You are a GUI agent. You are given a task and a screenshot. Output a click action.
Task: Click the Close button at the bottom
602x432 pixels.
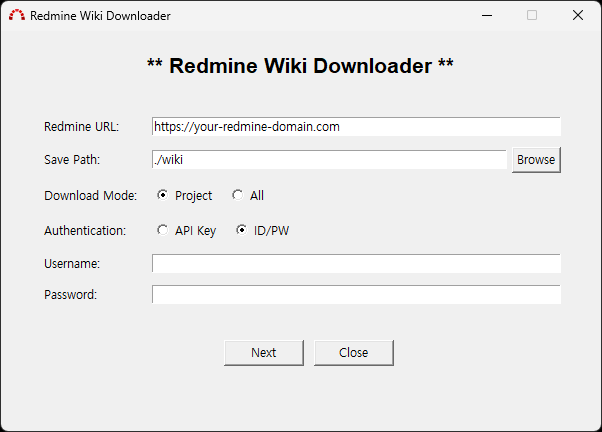[353, 352]
